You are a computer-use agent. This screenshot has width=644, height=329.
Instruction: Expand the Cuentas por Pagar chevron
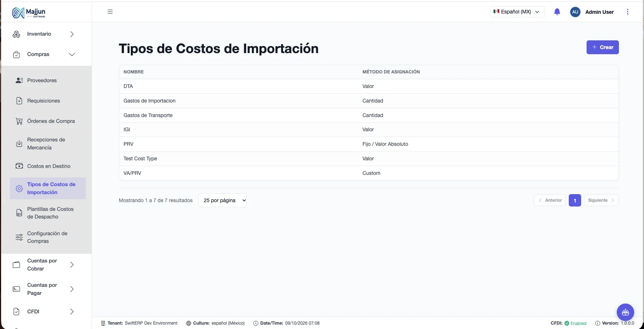(x=72, y=289)
